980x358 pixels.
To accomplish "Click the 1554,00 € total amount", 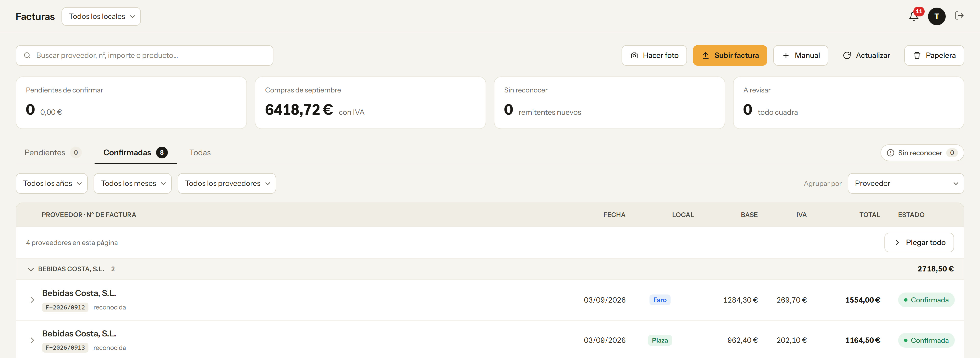I will [x=863, y=300].
